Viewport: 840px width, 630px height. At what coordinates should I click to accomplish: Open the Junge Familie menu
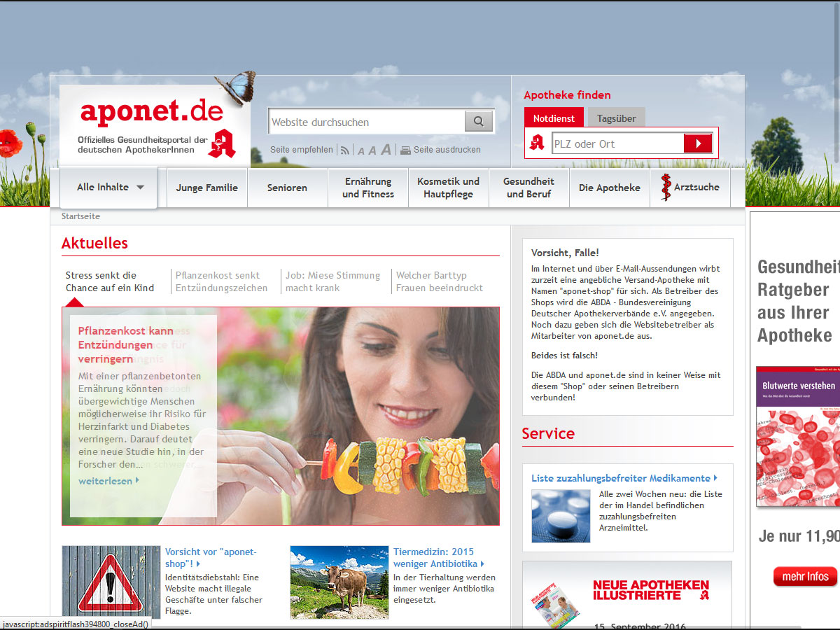point(206,188)
